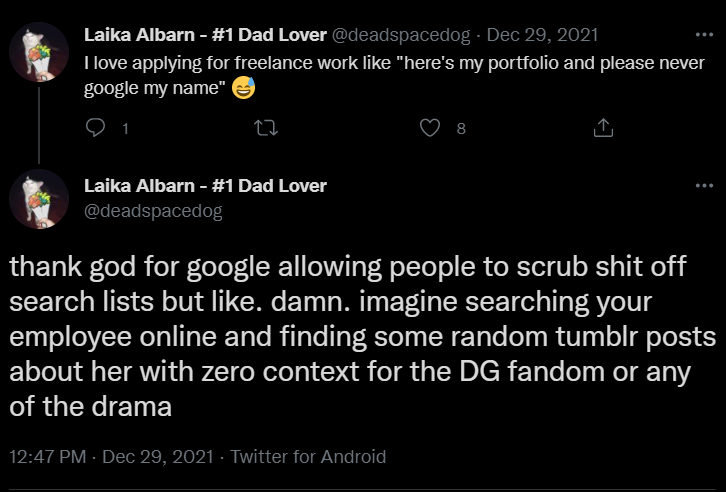Share the first tweet via the share icon

pos(603,128)
